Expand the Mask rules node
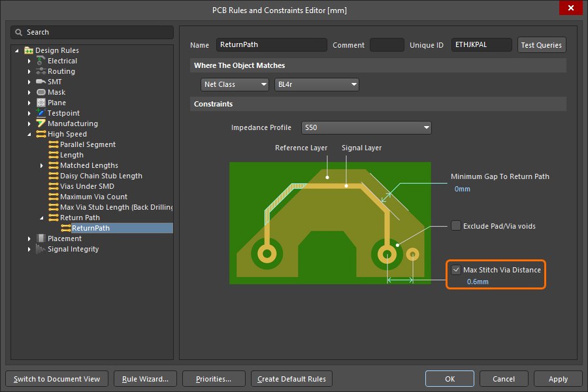Image resolution: width=588 pixels, height=392 pixels. pos(29,92)
